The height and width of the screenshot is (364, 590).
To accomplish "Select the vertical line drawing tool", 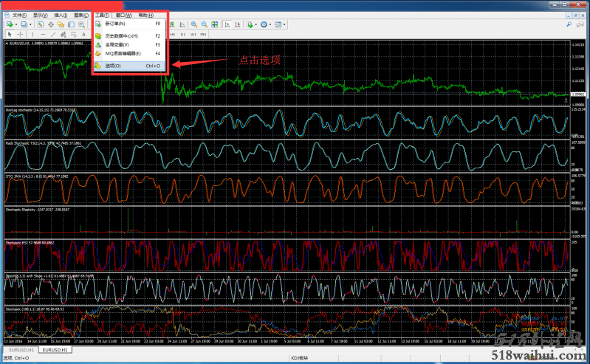I will 33,34.
